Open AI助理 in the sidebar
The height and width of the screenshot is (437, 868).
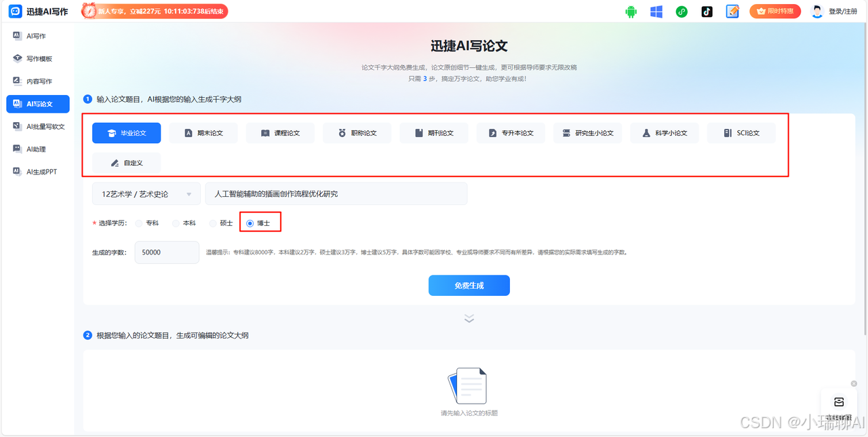click(38, 149)
